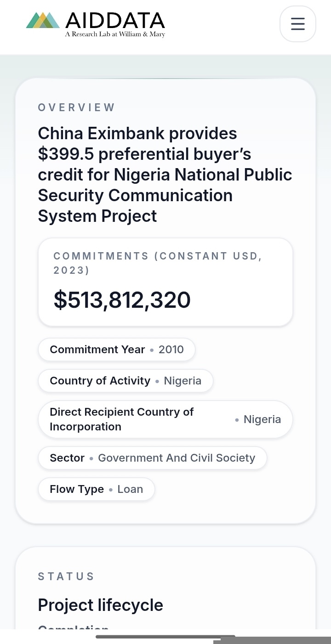Select the Commitment Year 2010 chip
Screen dimensions: 331x644
(117, 350)
